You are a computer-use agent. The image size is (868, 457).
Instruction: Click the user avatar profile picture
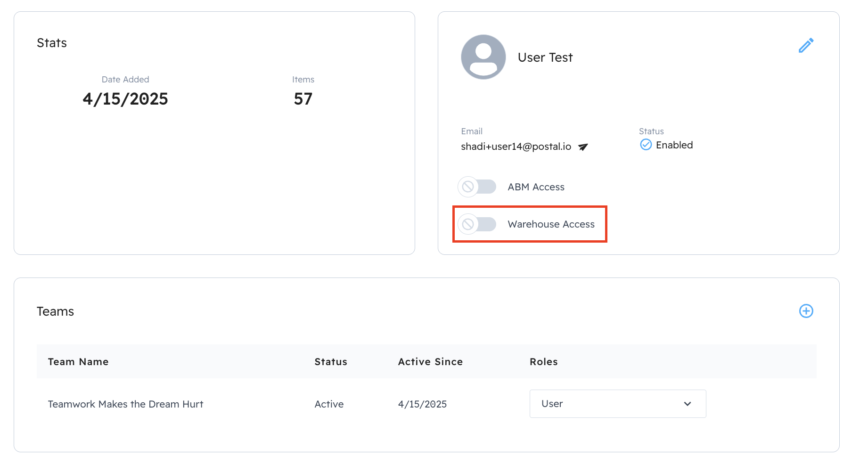[x=483, y=57]
